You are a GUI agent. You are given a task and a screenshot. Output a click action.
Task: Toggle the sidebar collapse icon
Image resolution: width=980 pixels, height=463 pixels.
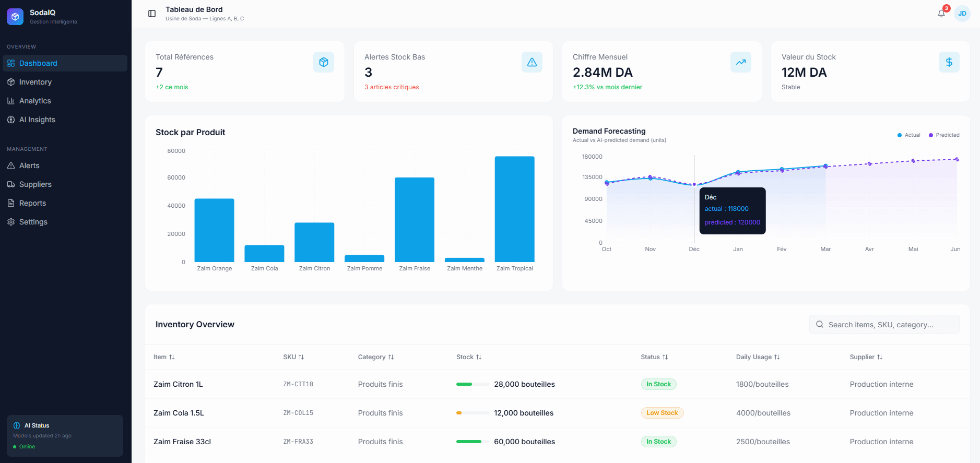pyautogui.click(x=152, y=14)
